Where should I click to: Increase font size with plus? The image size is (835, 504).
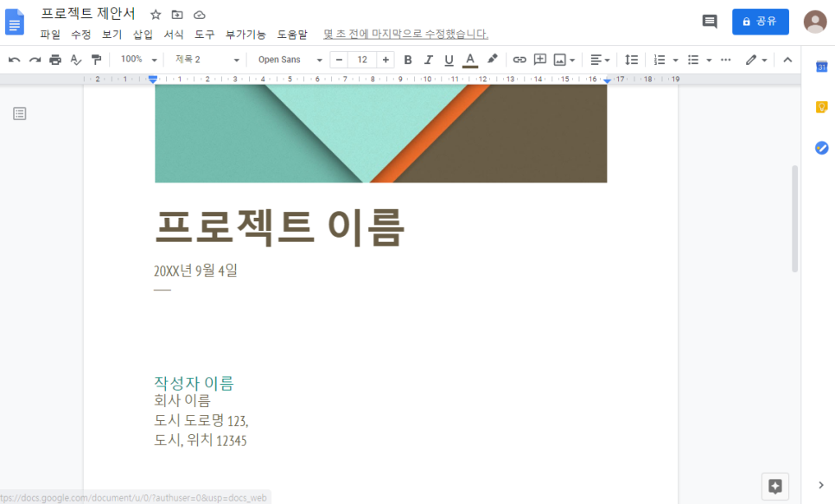click(386, 60)
